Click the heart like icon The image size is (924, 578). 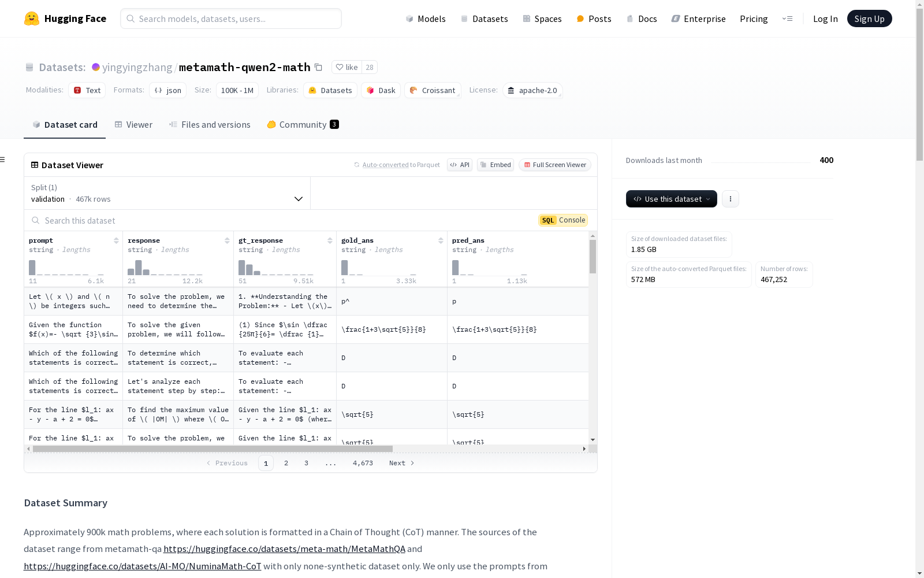[x=340, y=67]
